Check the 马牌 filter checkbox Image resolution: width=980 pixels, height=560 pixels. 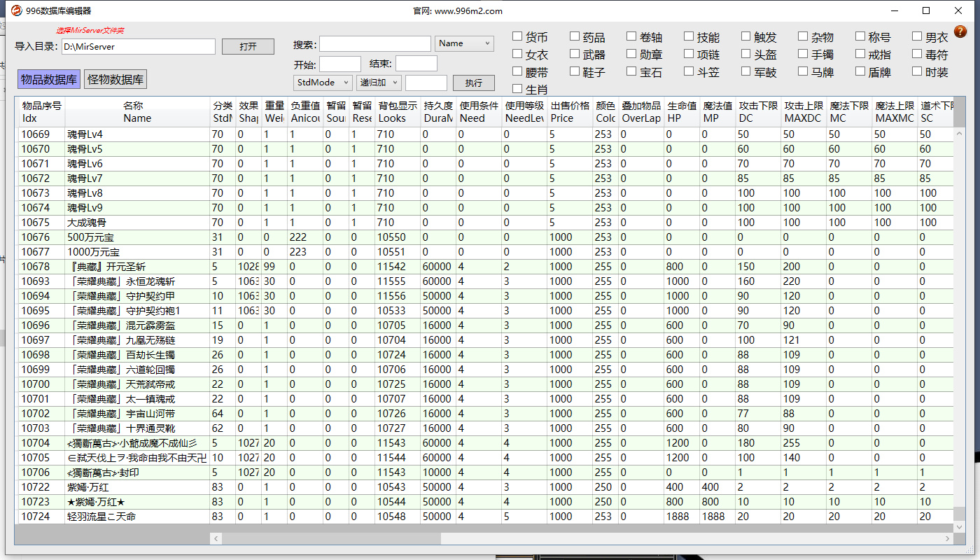click(x=803, y=71)
